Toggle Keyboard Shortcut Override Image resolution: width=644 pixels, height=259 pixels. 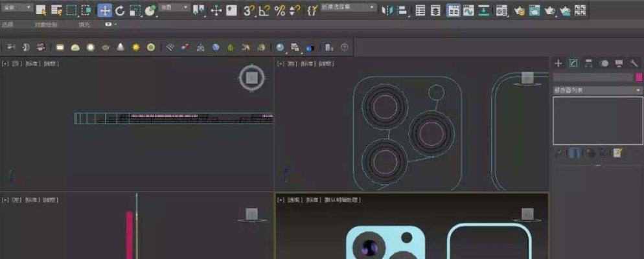pyautogui.click(x=232, y=10)
